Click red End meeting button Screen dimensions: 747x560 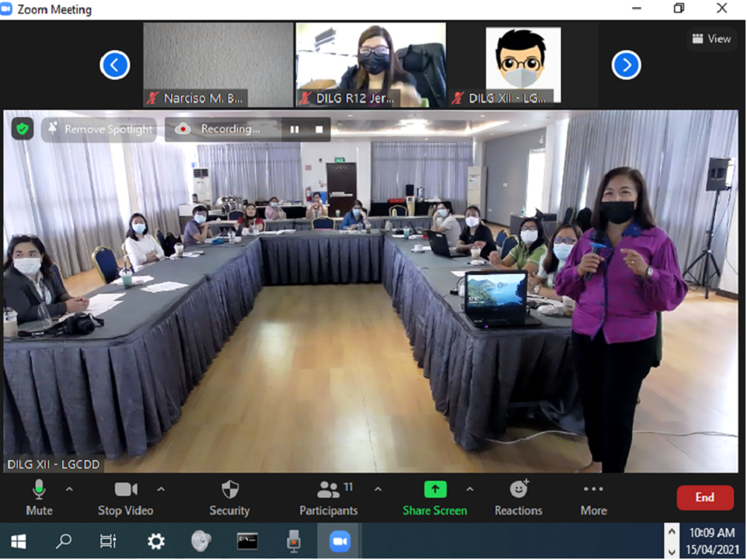click(704, 497)
